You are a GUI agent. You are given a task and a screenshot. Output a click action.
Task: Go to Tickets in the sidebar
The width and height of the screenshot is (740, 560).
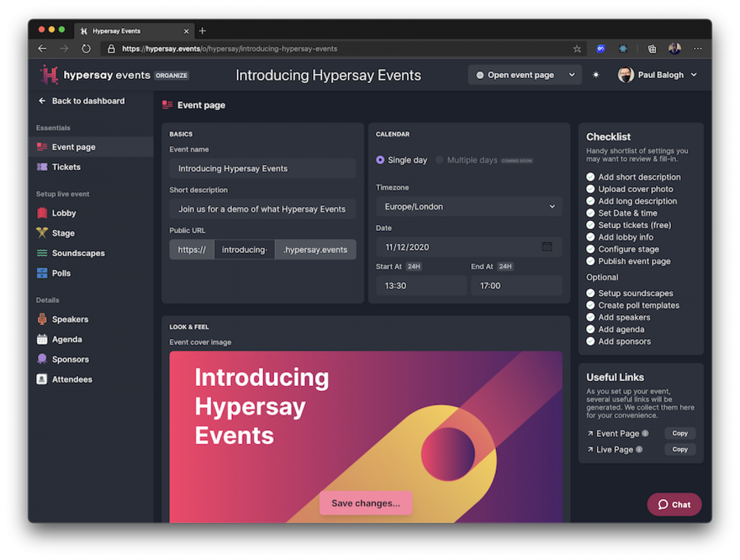[x=66, y=167]
